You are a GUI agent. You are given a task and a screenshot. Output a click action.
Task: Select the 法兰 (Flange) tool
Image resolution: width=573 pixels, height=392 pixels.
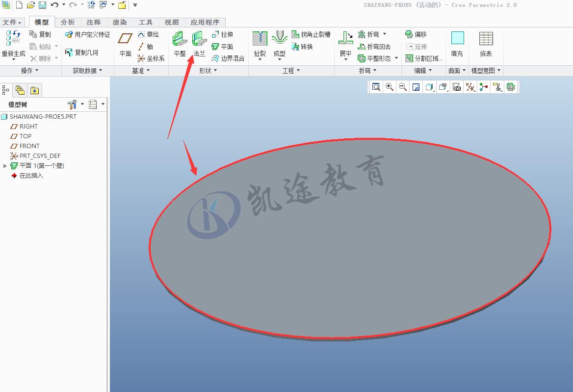click(198, 44)
